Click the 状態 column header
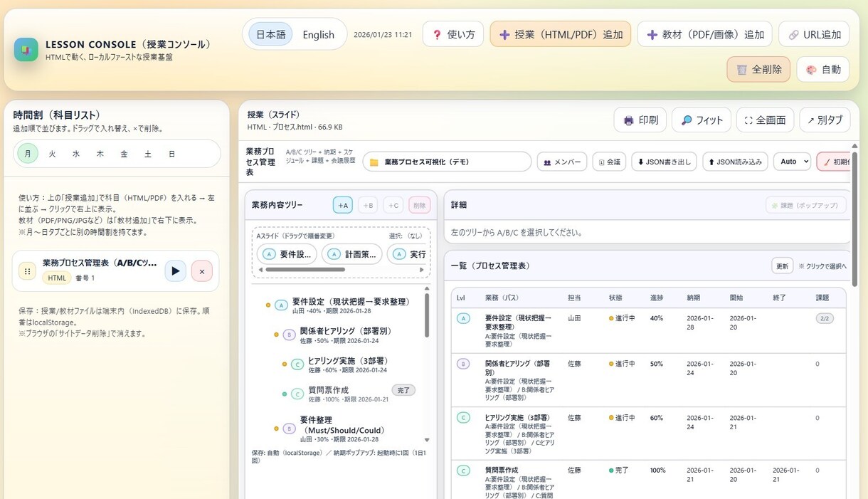The height and width of the screenshot is (499, 868). coord(615,298)
